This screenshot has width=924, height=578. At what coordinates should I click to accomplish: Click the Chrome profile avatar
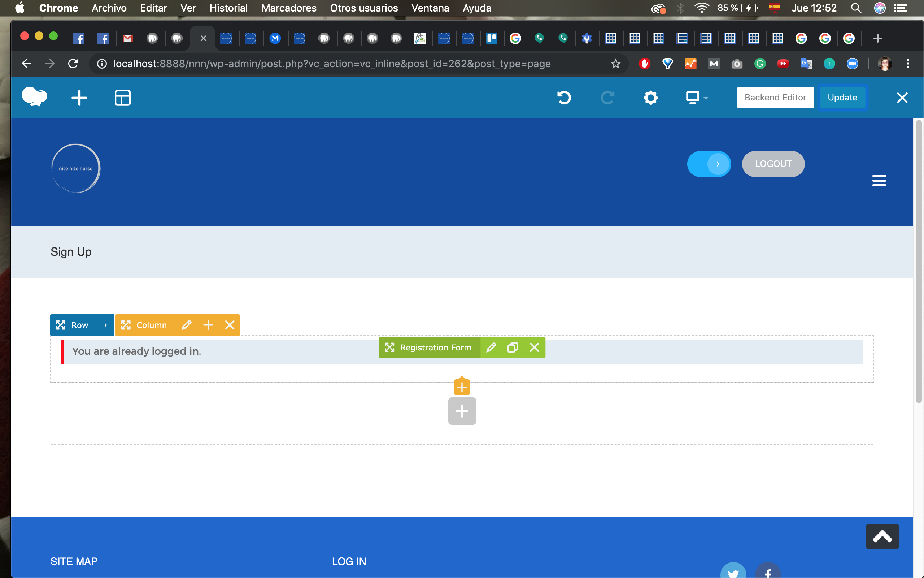pos(885,64)
